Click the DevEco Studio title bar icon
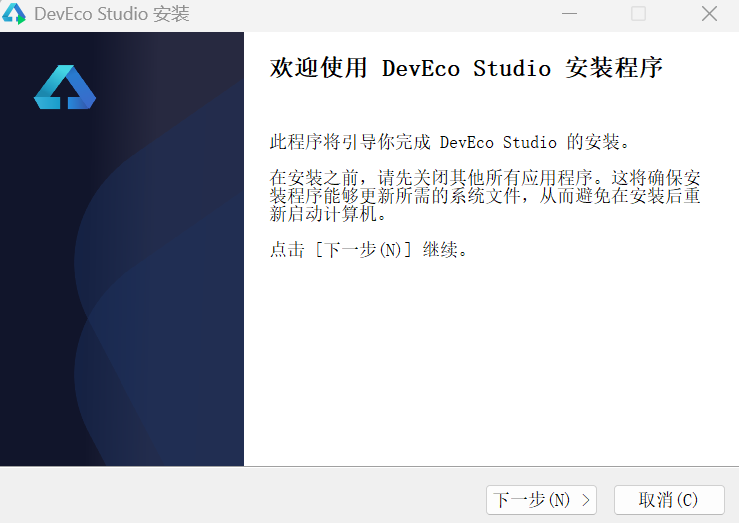The height and width of the screenshot is (523, 739). (x=14, y=14)
